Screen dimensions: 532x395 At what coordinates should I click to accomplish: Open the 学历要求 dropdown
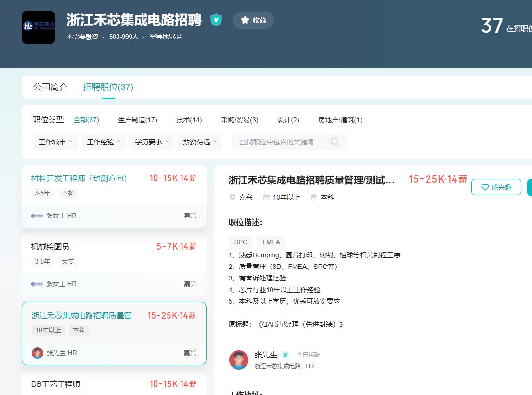152,142
